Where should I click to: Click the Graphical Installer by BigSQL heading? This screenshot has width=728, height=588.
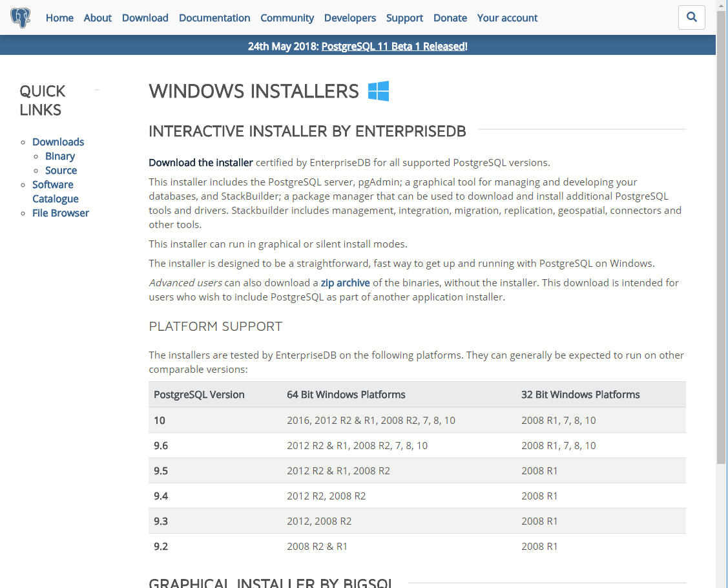271,582
